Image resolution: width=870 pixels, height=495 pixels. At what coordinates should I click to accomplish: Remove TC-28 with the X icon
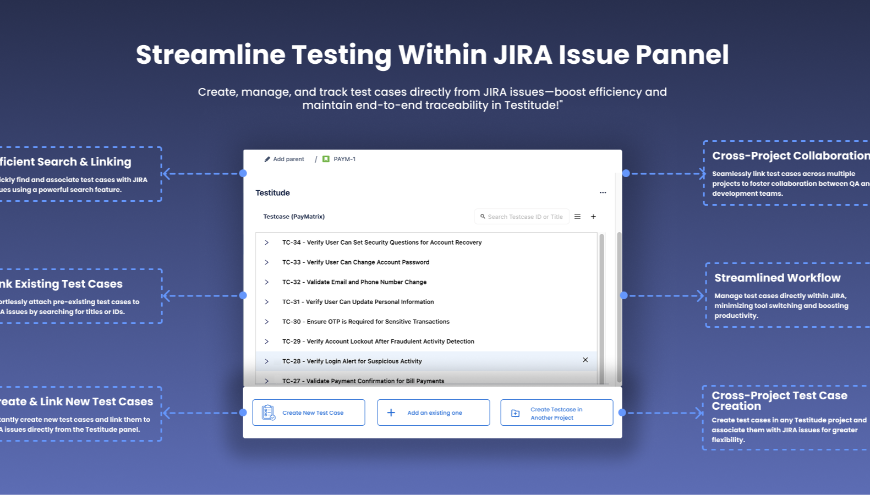[x=585, y=360]
